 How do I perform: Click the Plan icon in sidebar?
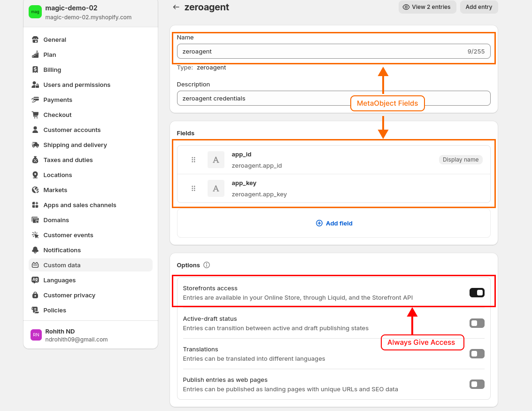[35, 54]
